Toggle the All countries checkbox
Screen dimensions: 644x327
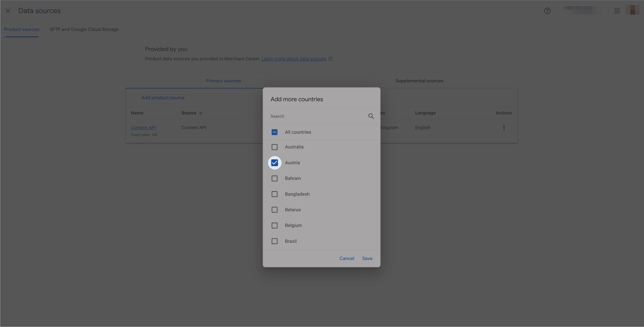[275, 132]
